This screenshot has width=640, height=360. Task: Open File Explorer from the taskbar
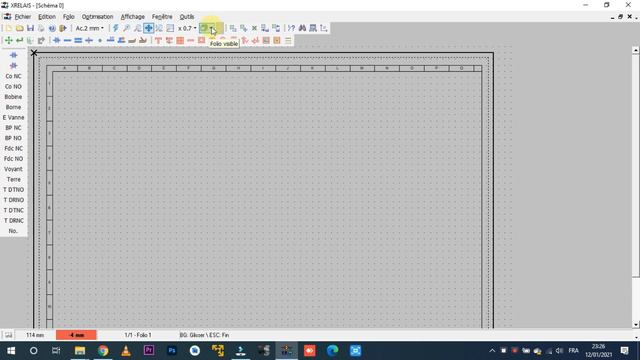coord(80,351)
